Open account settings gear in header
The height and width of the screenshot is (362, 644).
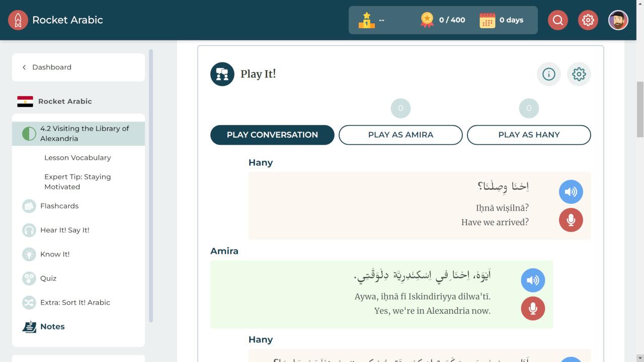(588, 20)
